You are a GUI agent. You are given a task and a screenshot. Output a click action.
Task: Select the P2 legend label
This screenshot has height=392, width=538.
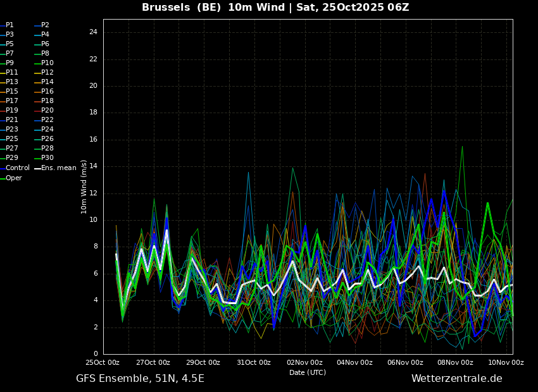click(42, 25)
